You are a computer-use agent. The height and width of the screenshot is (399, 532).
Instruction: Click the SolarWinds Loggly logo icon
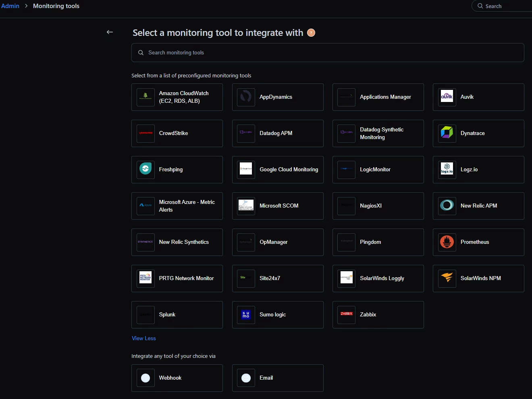tap(346, 278)
